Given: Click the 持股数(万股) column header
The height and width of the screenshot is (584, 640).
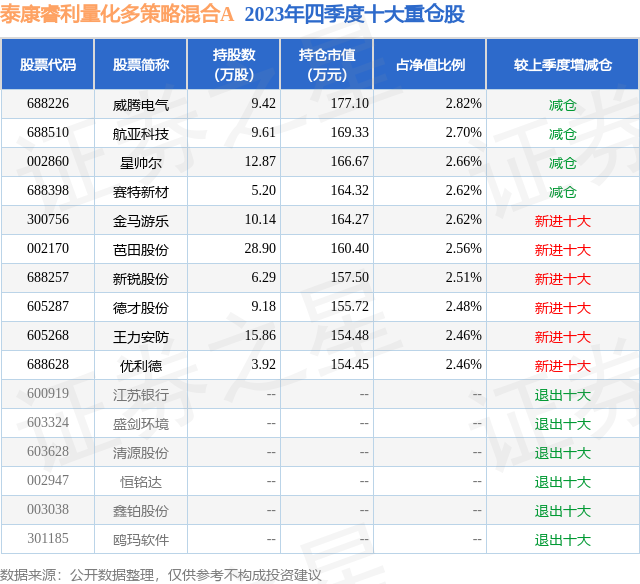Looking at the screenshot, I should pos(234,64).
